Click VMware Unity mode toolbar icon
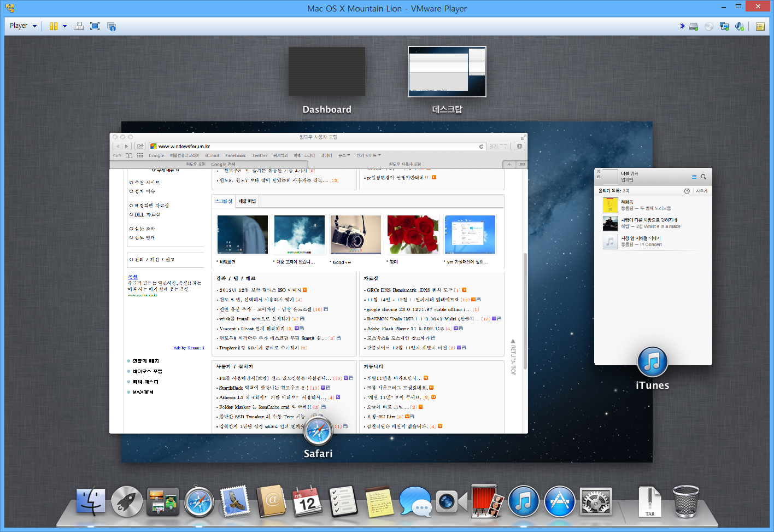The height and width of the screenshot is (532, 774). [112, 26]
